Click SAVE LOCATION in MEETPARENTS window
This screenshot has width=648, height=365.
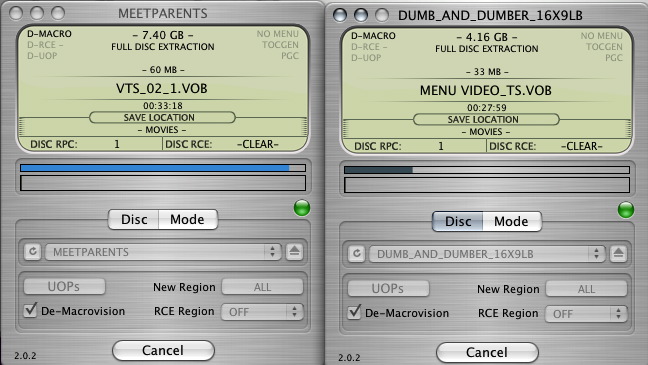pos(162,117)
